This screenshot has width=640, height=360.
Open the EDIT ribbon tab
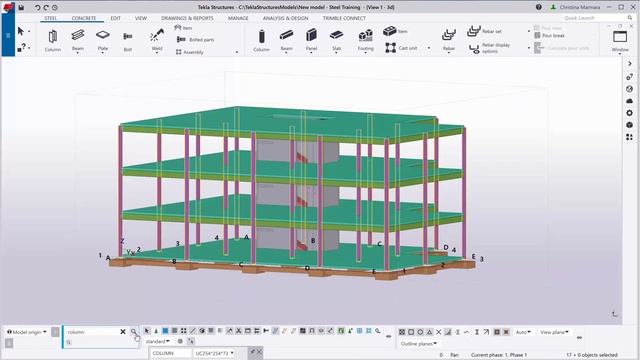[116, 18]
